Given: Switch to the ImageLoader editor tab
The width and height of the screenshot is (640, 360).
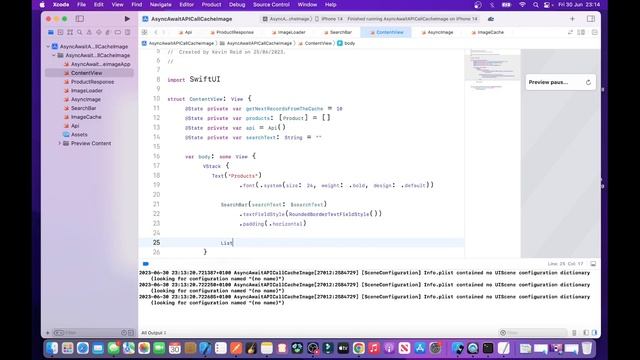Looking at the screenshot, I should (x=289, y=32).
